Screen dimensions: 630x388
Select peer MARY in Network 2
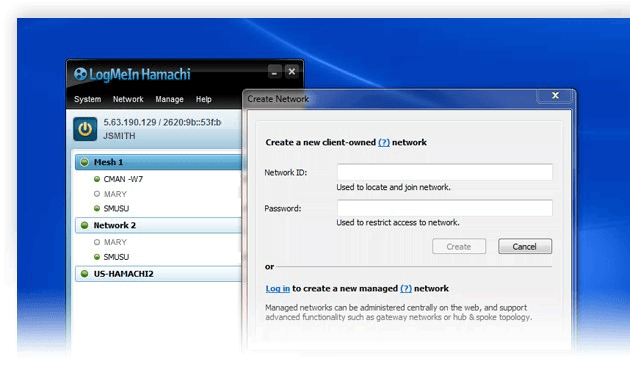point(115,242)
